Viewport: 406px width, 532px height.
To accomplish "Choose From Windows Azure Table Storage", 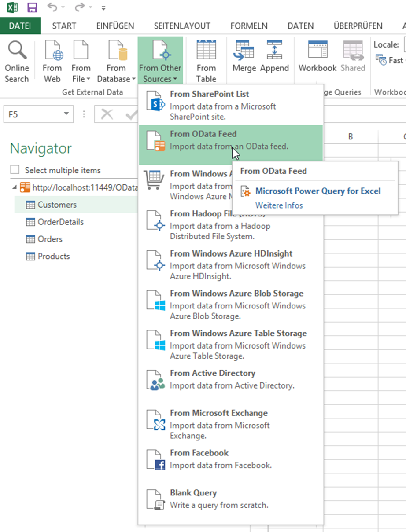I will click(x=231, y=345).
